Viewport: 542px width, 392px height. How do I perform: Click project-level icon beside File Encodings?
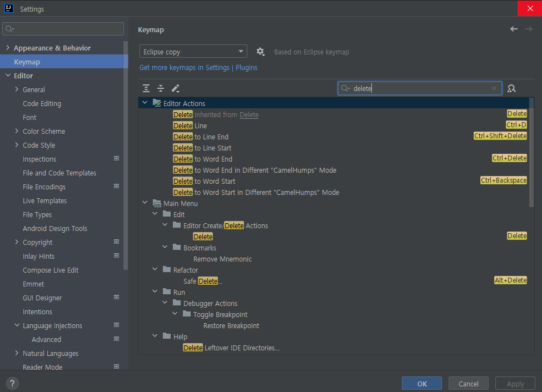(x=117, y=186)
